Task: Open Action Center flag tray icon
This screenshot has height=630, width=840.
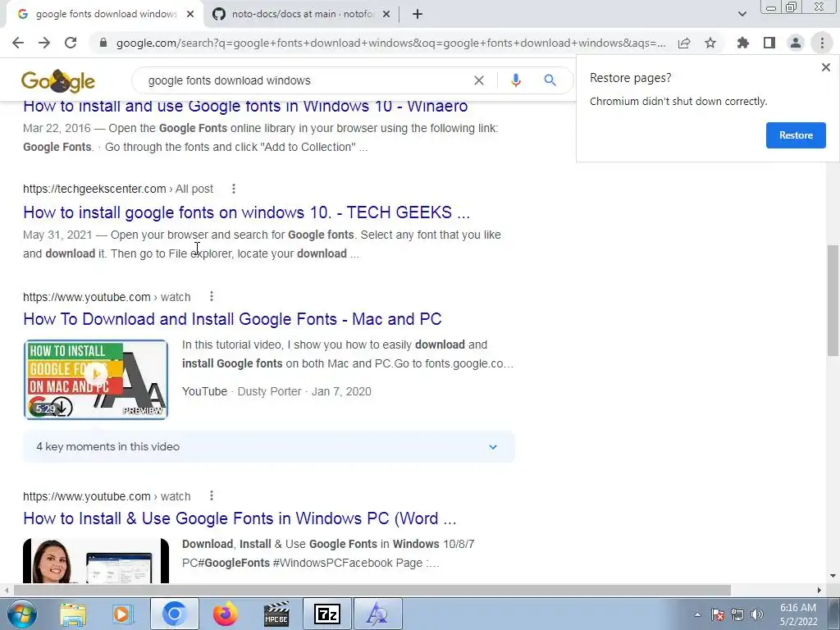Action: [718, 614]
